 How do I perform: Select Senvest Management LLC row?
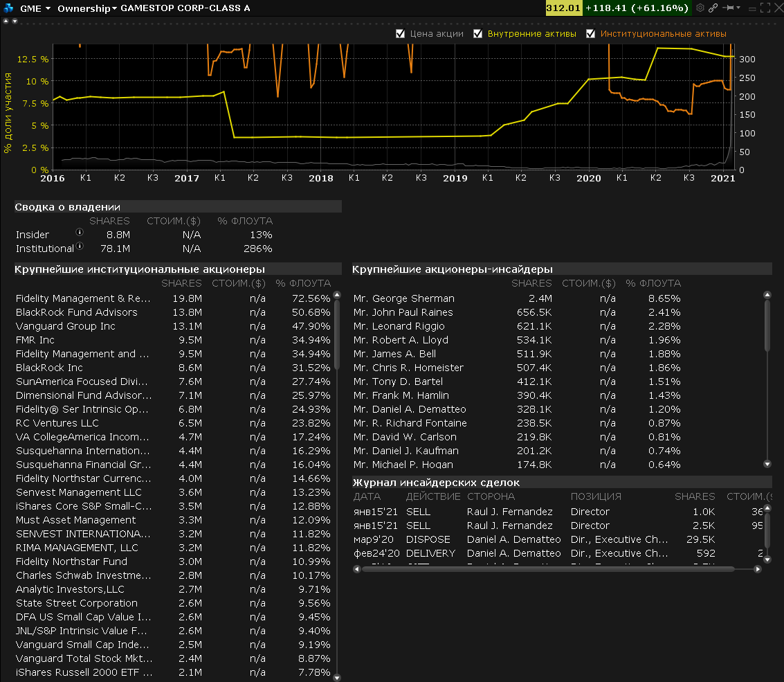click(x=174, y=492)
